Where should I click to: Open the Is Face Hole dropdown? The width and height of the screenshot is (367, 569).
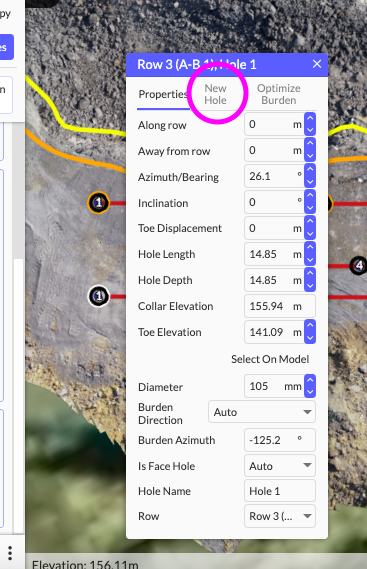(x=280, y=466)
